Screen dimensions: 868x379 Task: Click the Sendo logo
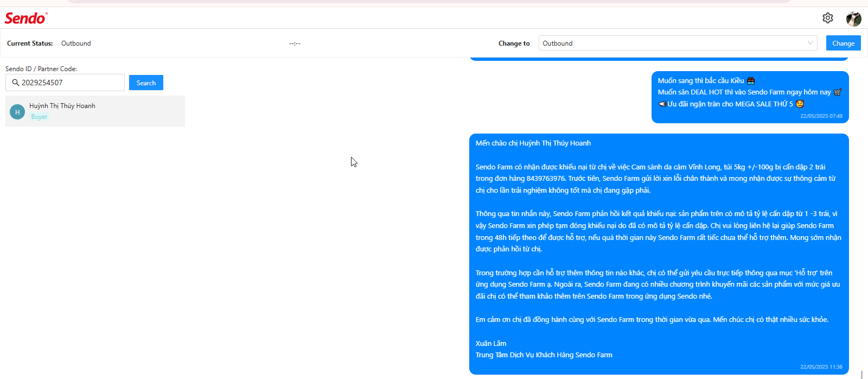[x=26, y=18]
